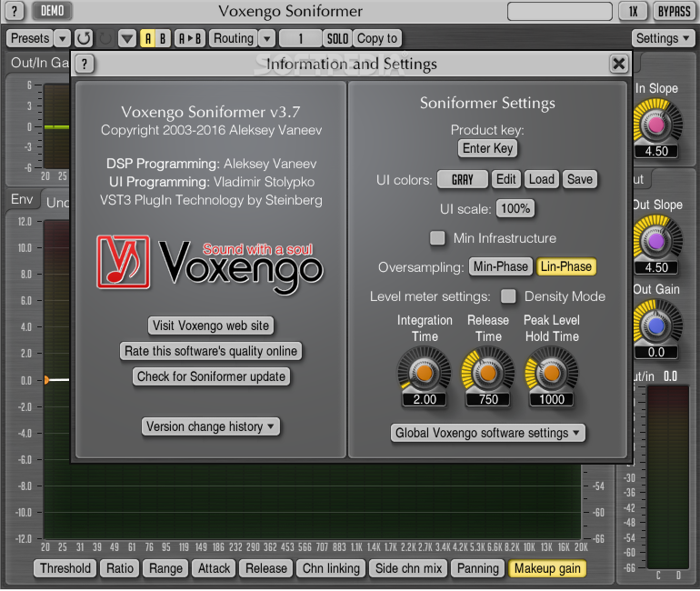Expand the Presets dropdown arrow
The image size is (700, 591).
(63, 38)
